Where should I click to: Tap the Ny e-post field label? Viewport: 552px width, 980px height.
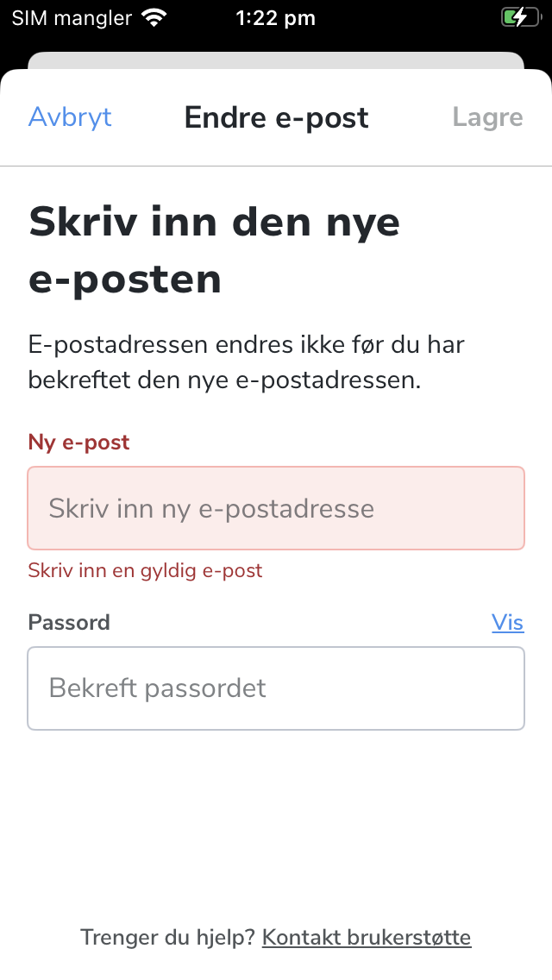click(78, 442)
